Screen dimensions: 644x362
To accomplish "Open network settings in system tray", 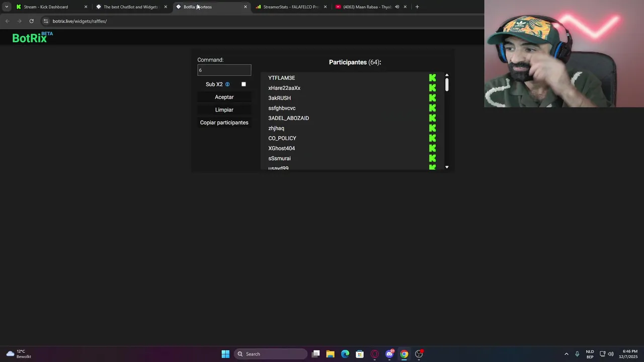I will pos(602,354).
